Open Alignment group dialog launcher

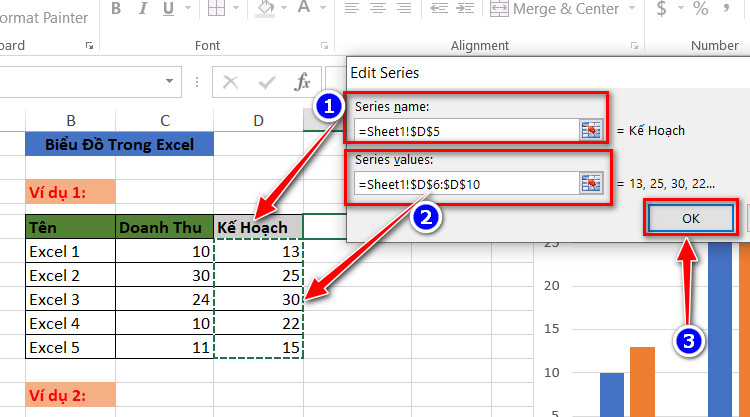634,45
